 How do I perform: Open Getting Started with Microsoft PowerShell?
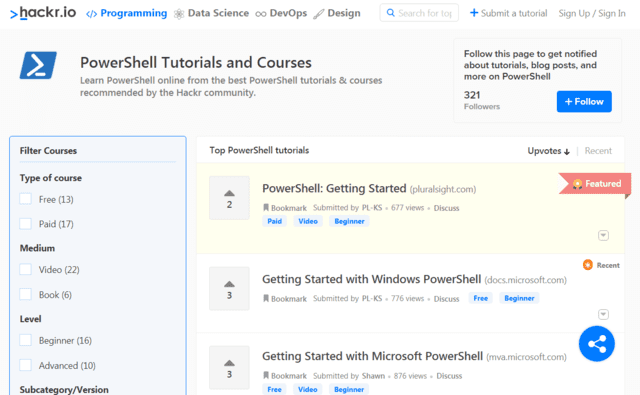tap(372, 356)
